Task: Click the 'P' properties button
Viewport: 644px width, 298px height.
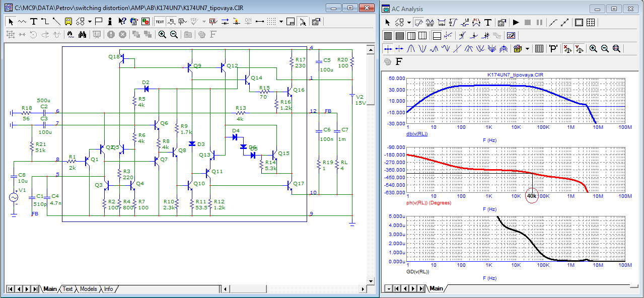Action: pos(553,49)
